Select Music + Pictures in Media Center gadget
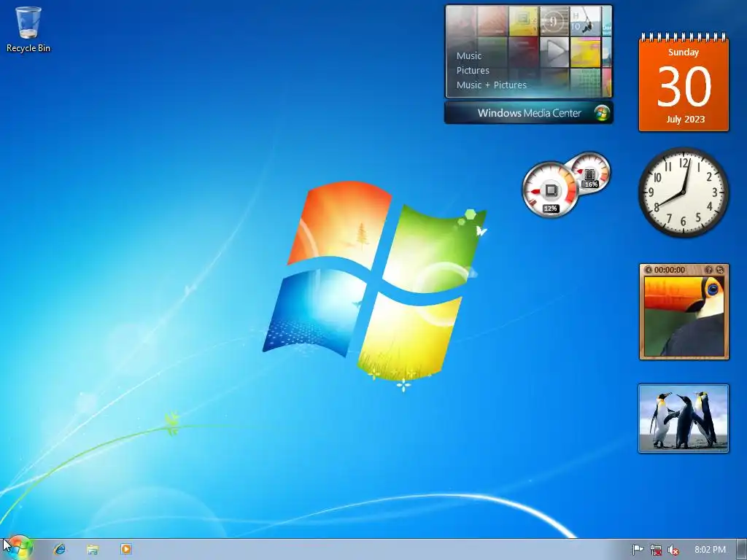747x560 pixels. click(491, 85)
